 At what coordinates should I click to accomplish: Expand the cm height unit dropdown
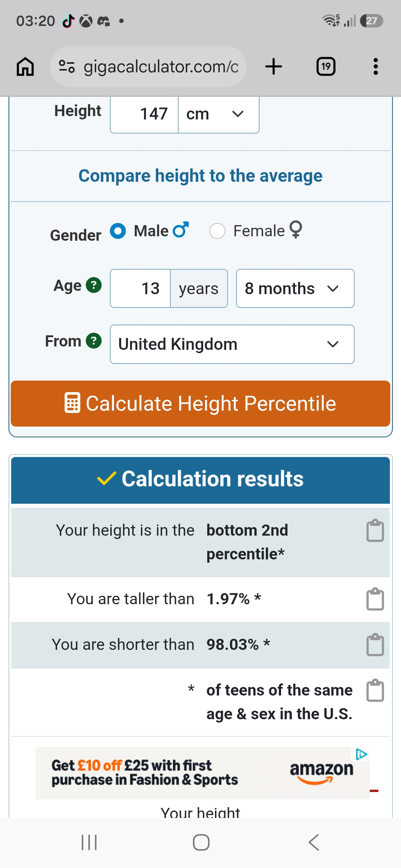pyautogui.click(x=219, y=114)
